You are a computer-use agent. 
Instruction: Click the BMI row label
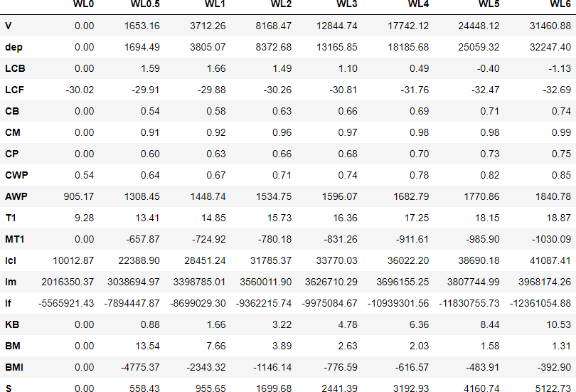click(14, 367)
